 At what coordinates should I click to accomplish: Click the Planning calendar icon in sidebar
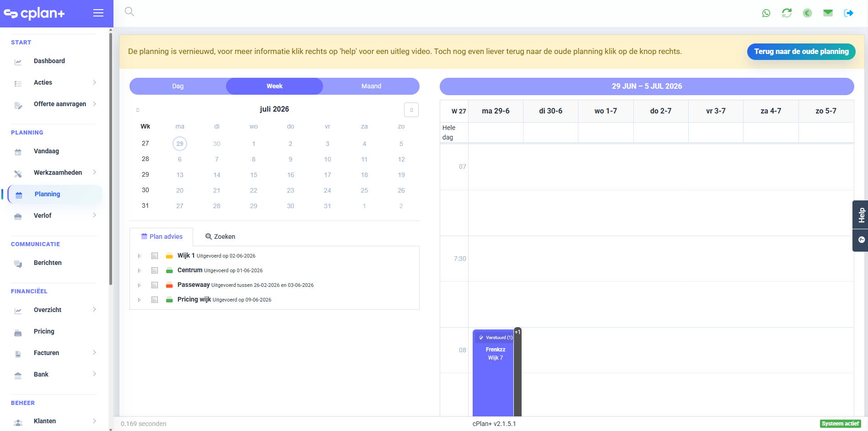pyautogui.click(x=19, y=195)
